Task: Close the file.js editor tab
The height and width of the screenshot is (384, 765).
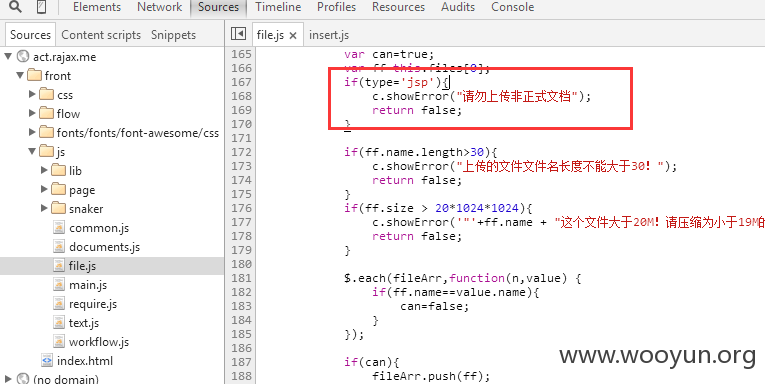Action: pos(293,35)
